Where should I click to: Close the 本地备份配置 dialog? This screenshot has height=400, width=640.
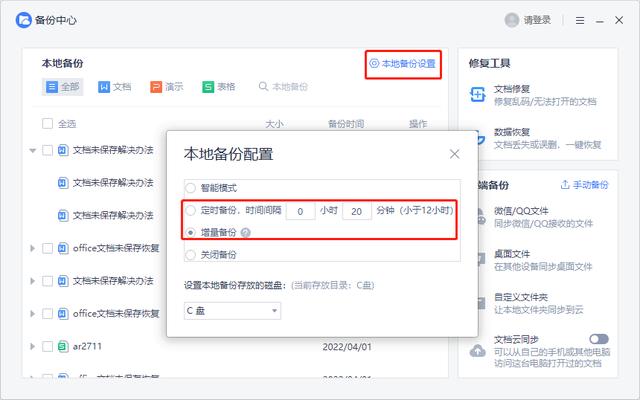(454, 154)
